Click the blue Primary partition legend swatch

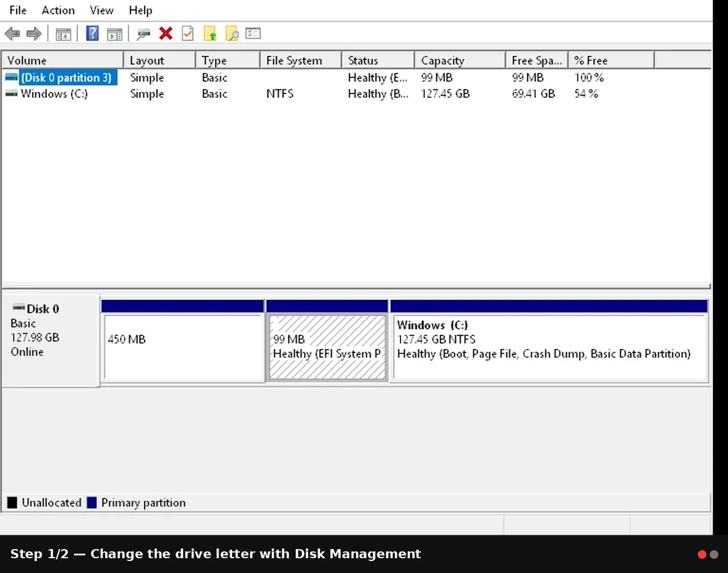pyautogui.click(x=92, y=502)
